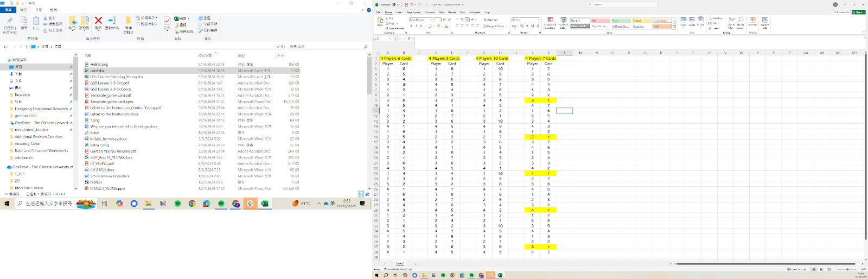Image resolution: width=868 pixels, height=279 pixels.
Task: Click the Insert Function fx icon
Action: [409, 39]
